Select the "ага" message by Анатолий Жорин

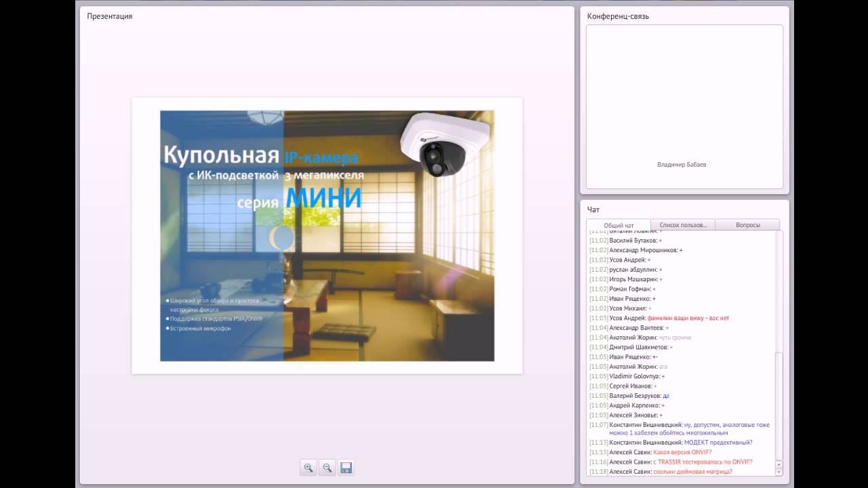pyautogui.click(x=628, y=366)
